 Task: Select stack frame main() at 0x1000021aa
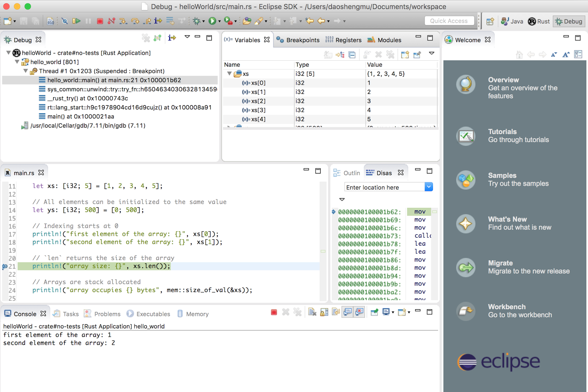80,116
